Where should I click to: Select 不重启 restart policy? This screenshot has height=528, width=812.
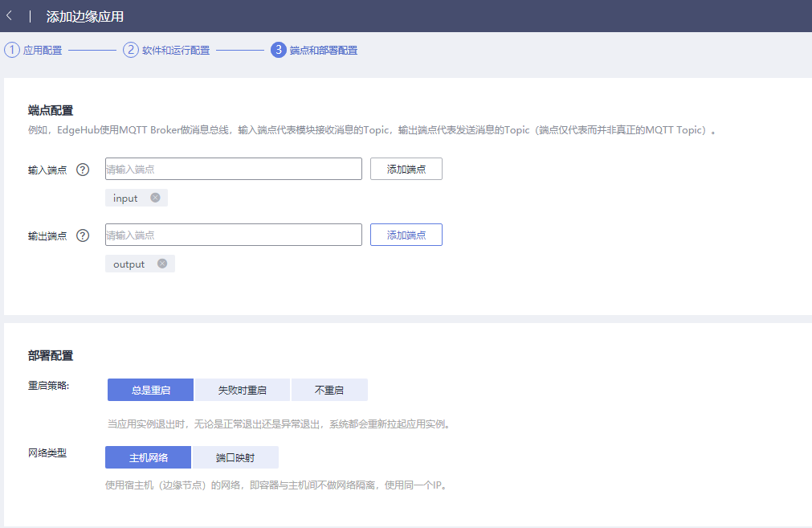(x=329, y=390)
